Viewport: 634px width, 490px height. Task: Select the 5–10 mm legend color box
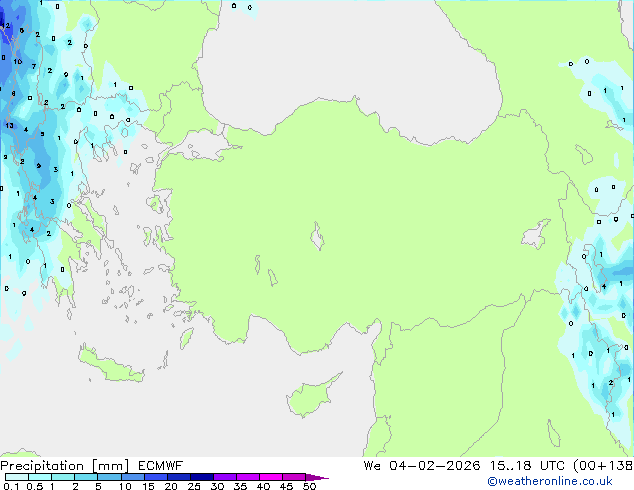(x=109, y=477)
